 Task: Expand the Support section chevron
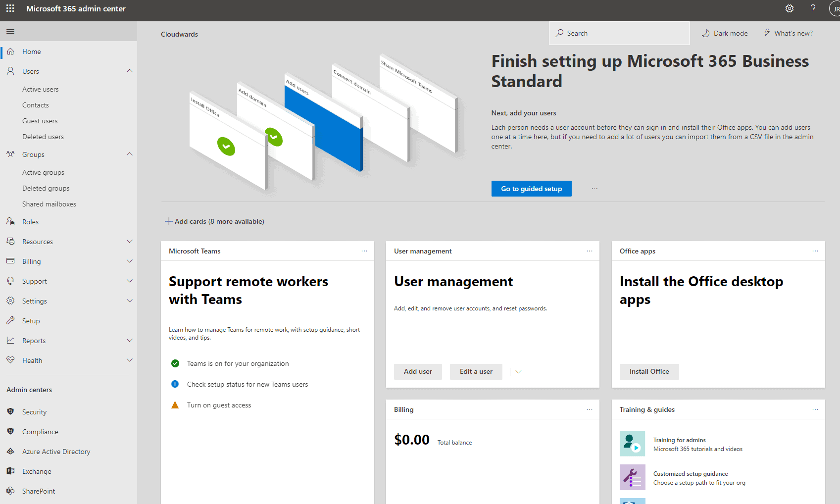pos(130,281)
